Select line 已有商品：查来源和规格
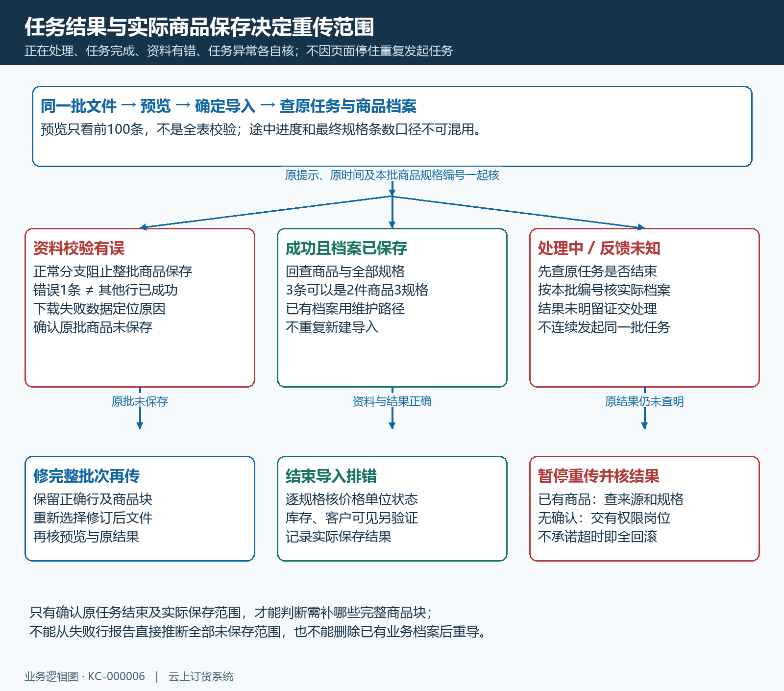The image size is (784, 691). click(611, 499)
